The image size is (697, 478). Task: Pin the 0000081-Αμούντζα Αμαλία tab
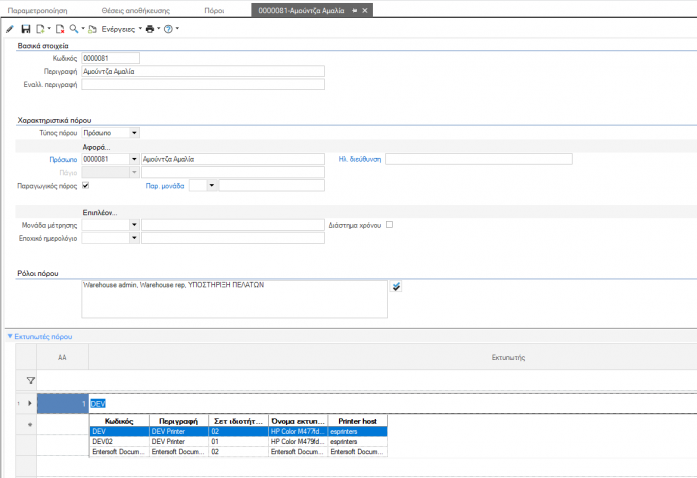click(x=355, y=10)
